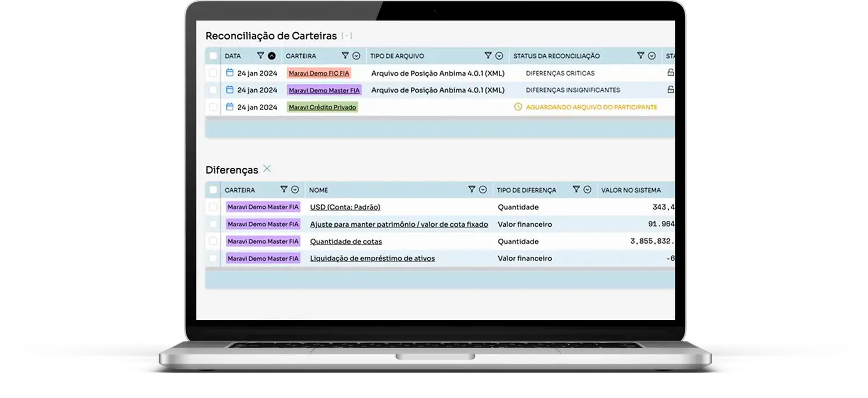Open Quantidade de cotas difference link
The height and width of the screenshot is (398, 868).
tap(345, 242)
